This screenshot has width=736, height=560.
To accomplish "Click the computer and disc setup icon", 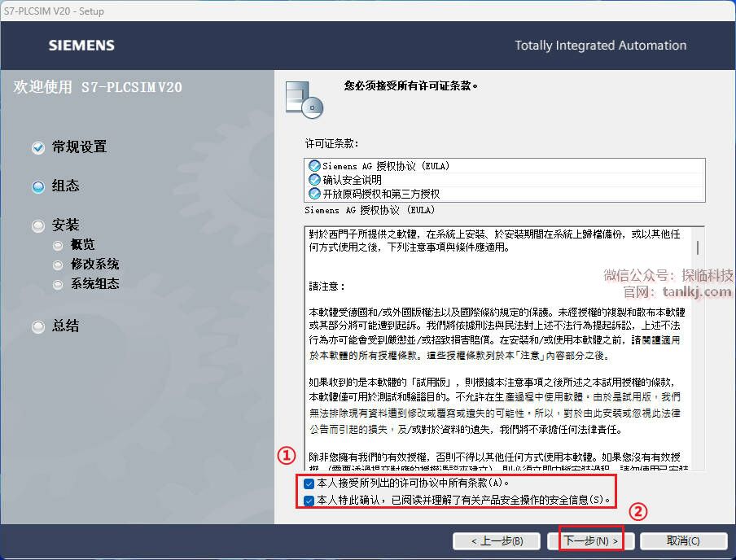I will pos(304,99).
